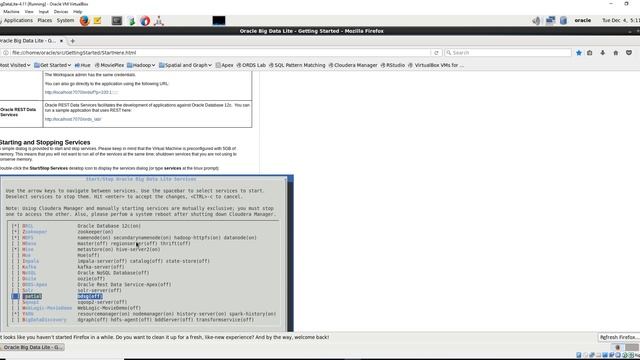Close the Oracle Big Data Lite tab

[x=61, y=41]
